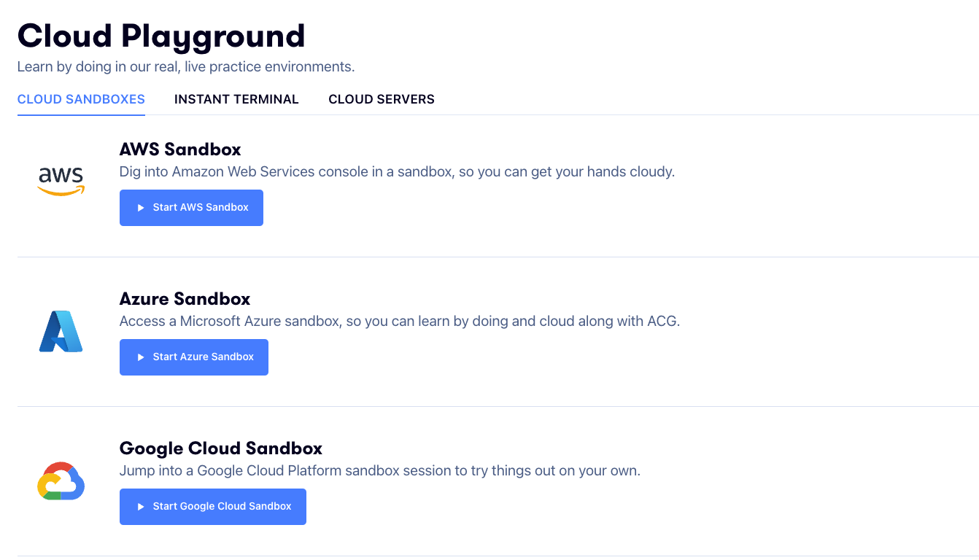This screenshot has width=979, height=560.
Task: Click the Cloud Playground page title
Action: pos(161,36)
